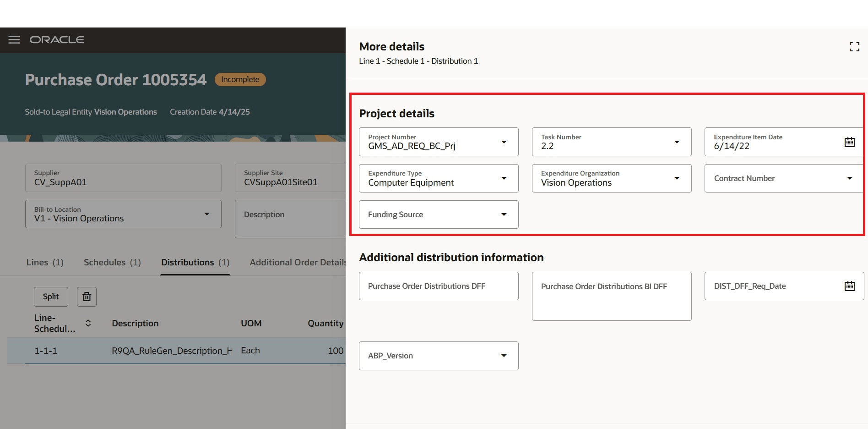
Task: Open DIST_DFF_Req_Date calendar picker
Action: coord(849,286)
